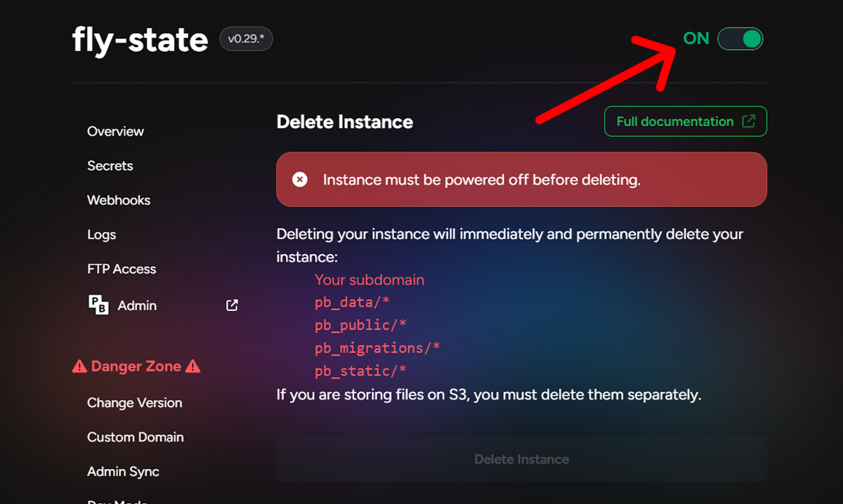The image size is (843, 504).
Task: Click the warning triangle left of Danger Zone
Action: (79, 366)
